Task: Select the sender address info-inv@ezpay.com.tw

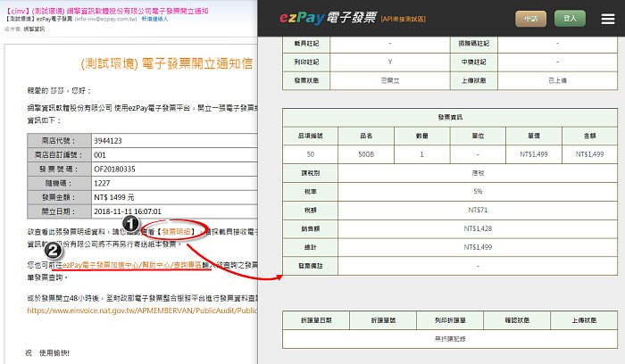Action: [106, 19]
